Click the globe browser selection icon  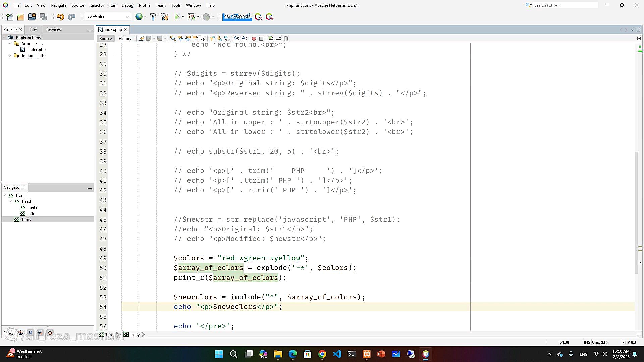139,17
